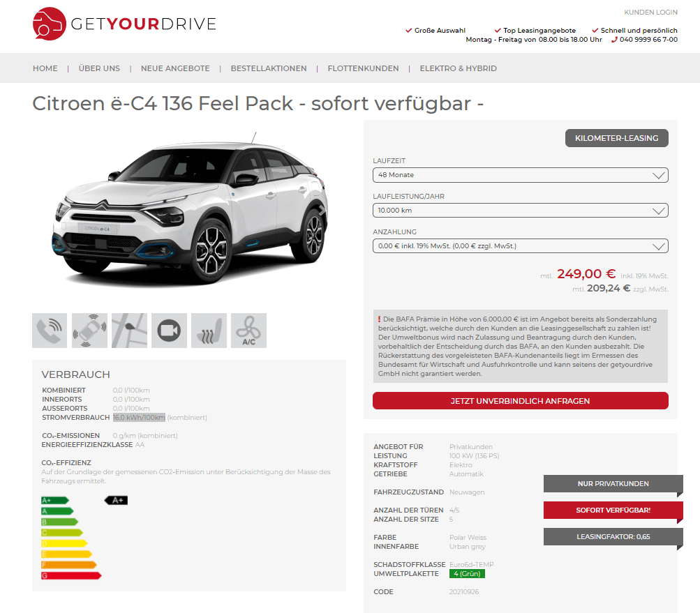
Task: Select the Flottenkunden menu item
Action: [364, 68]
